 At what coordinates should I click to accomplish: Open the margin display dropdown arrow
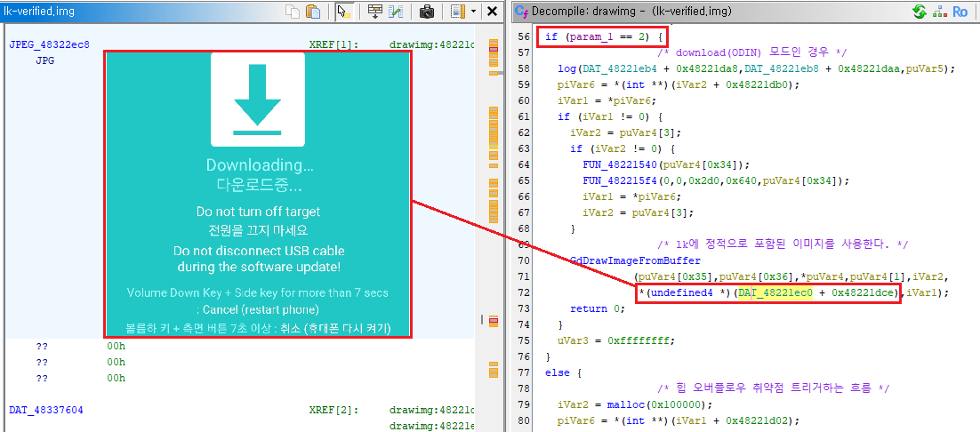coord(473,12)
